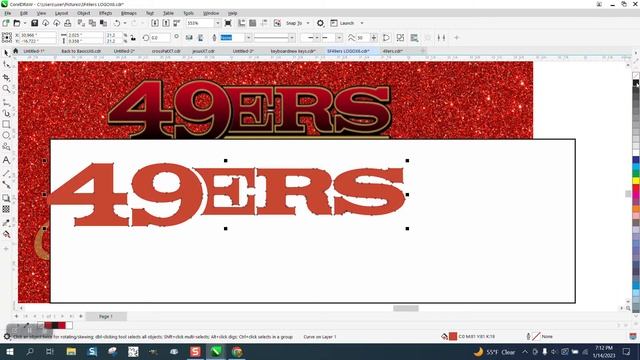
Task: Click the Page 1 tab
Action: (x=106, y=316)
